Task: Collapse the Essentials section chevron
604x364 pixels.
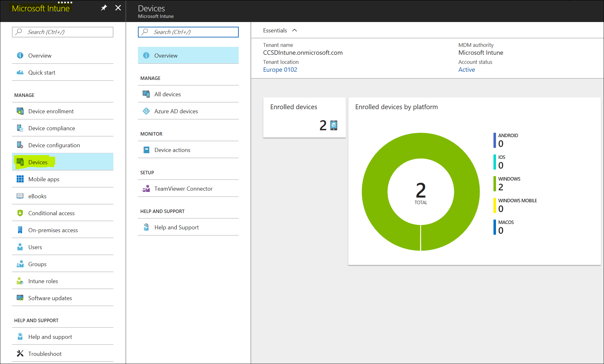Action: click(x=295, y=31)
